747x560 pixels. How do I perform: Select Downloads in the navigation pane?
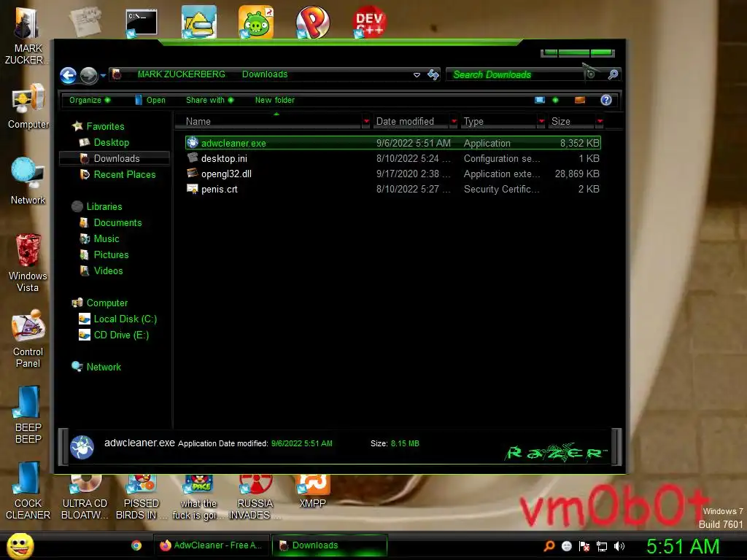pyautogui.click(x=114, y=158)
